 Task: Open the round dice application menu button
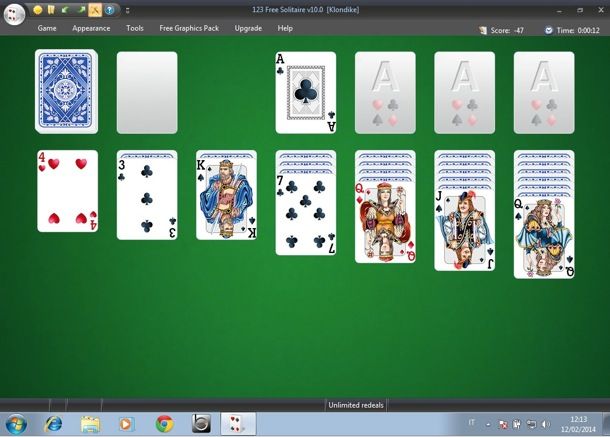(x=14, y=14)
